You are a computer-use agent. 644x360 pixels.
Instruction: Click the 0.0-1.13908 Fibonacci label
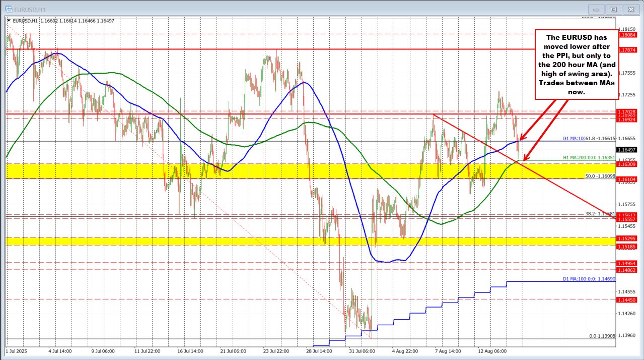point(602,336)
